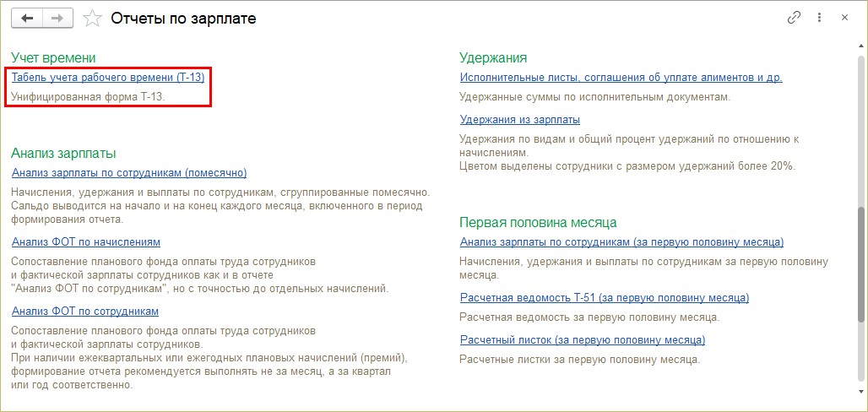Click the vertical scrollbar thumb
This screenshot has width=868, height=412.
pyautogui.click(x=861, y=263)
